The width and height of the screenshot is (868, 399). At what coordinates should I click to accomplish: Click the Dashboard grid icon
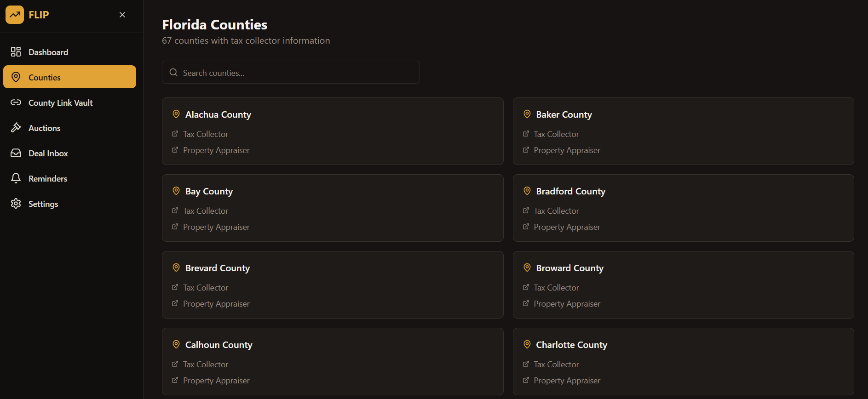click(x=16, y=51)
